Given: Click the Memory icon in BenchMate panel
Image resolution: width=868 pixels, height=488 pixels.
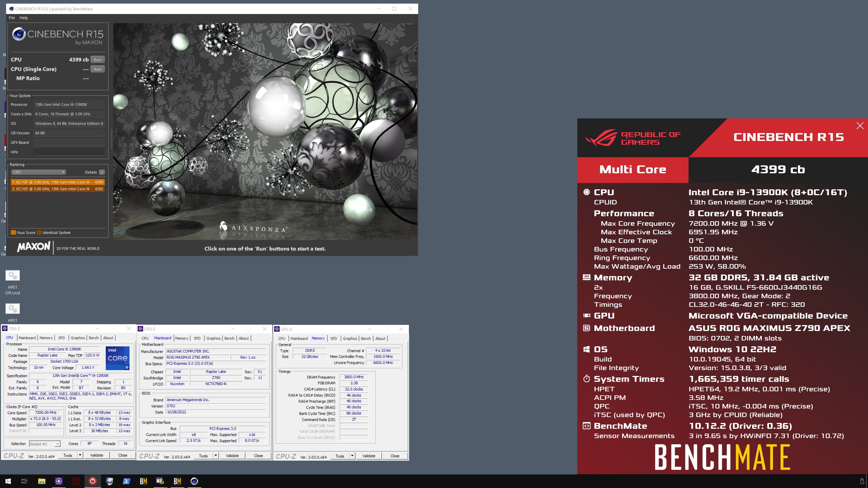Looking at the screenshot, I should [x=587, y=277].
